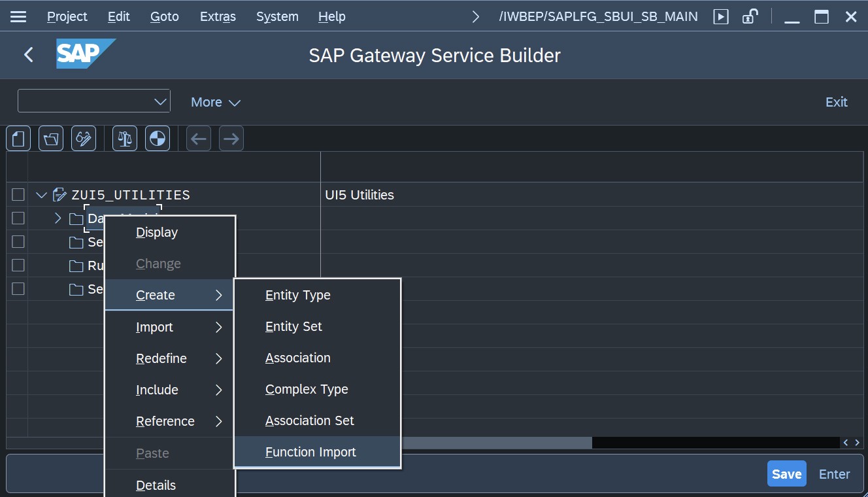Collapse the ZUI5_UTILITIES project node
Viewport: 868px width, 497px height.
[42, 195]
